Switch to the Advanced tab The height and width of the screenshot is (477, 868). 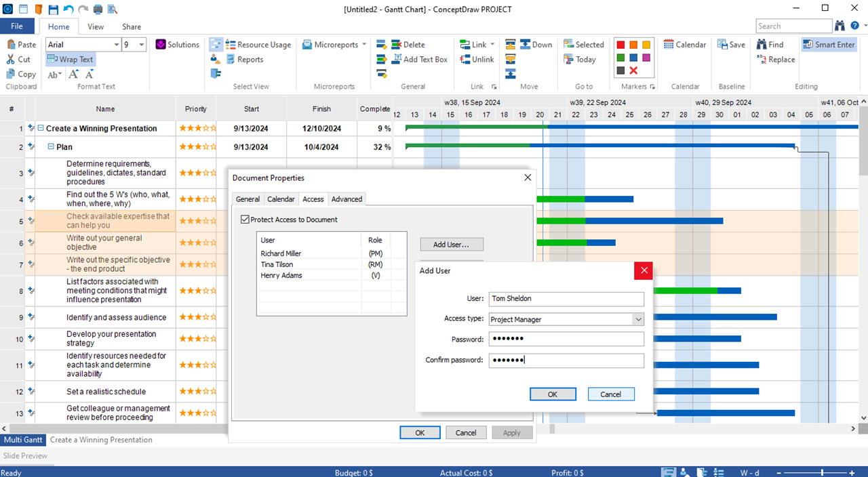pos(347,199)
